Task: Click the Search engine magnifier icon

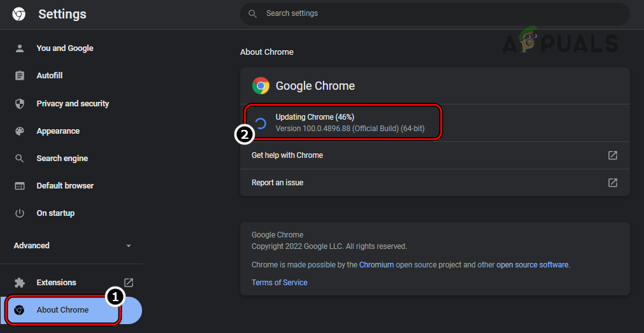Action: pos(20,159)
